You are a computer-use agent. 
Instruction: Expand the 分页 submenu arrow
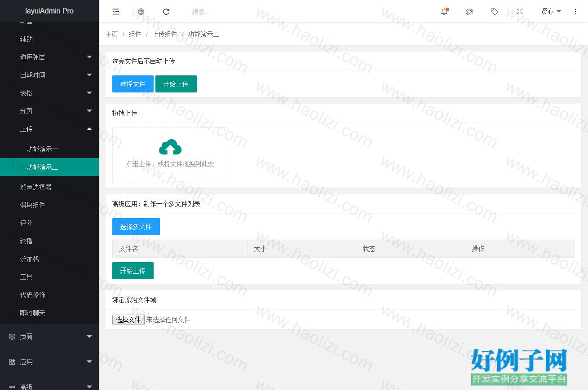point(89,111)
